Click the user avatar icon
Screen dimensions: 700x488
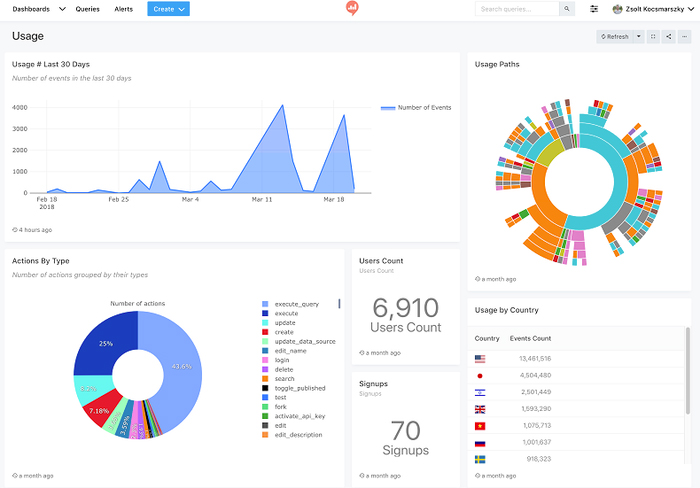coord(617,9)
